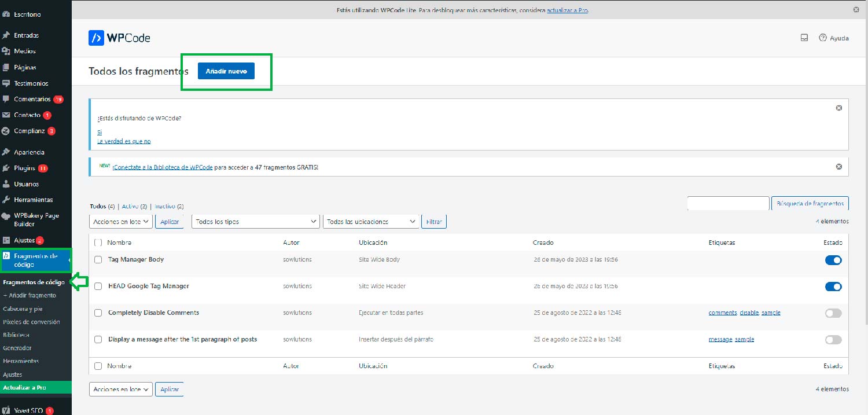
Task: Click the Contacto envelope icon
Action: (x=6, y=115)
